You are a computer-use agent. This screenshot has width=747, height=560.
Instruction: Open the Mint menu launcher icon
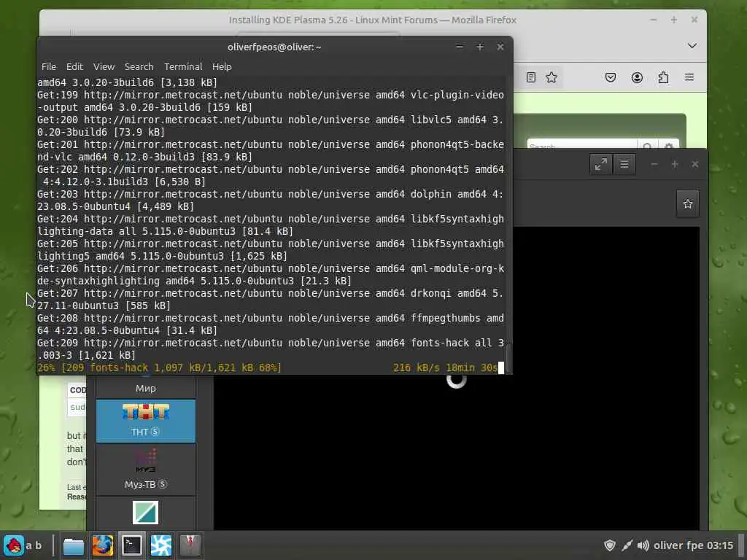(x=14, y=545)
